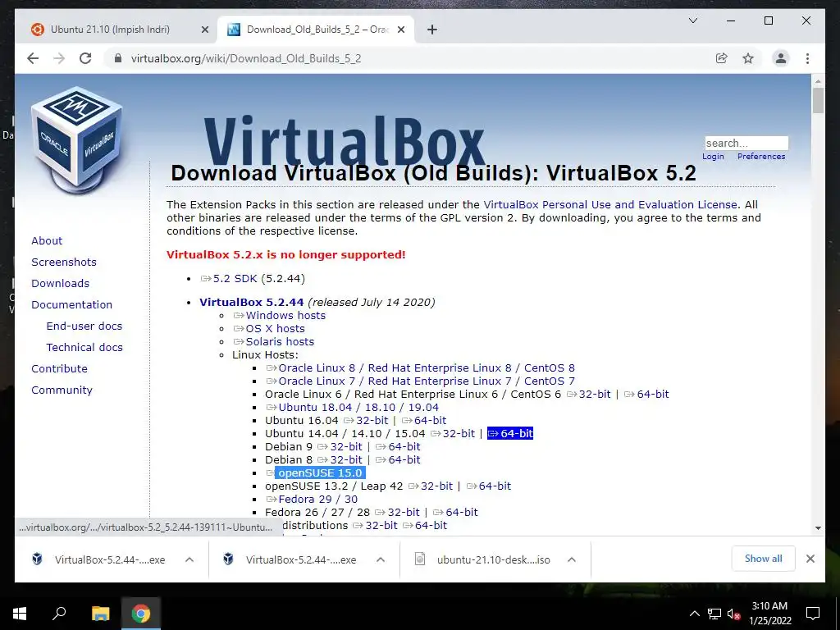Download Debian 8 32-bit package

340,459
